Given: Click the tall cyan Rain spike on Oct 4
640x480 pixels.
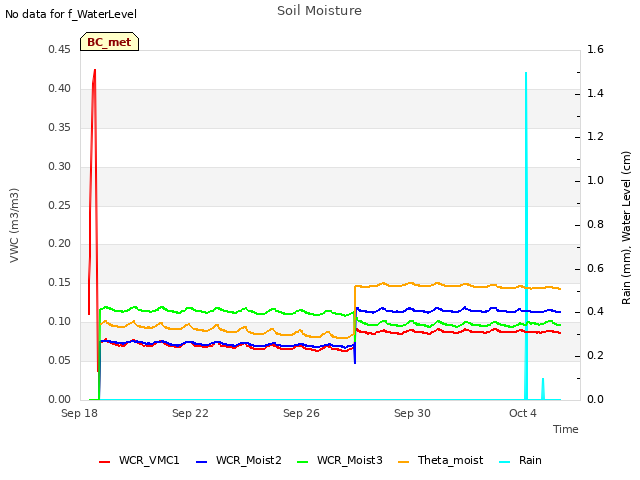Looking at the screenshot, I should 526,236.
